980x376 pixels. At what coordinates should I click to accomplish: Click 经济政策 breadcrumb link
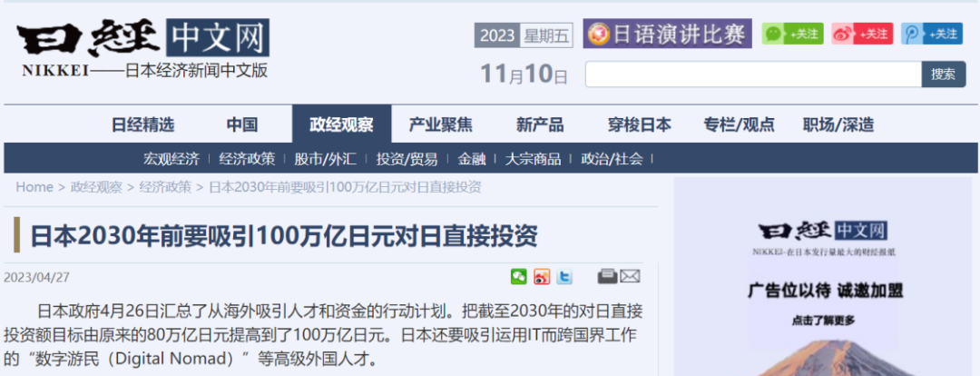pyautogui.click(x=166, y=187)
